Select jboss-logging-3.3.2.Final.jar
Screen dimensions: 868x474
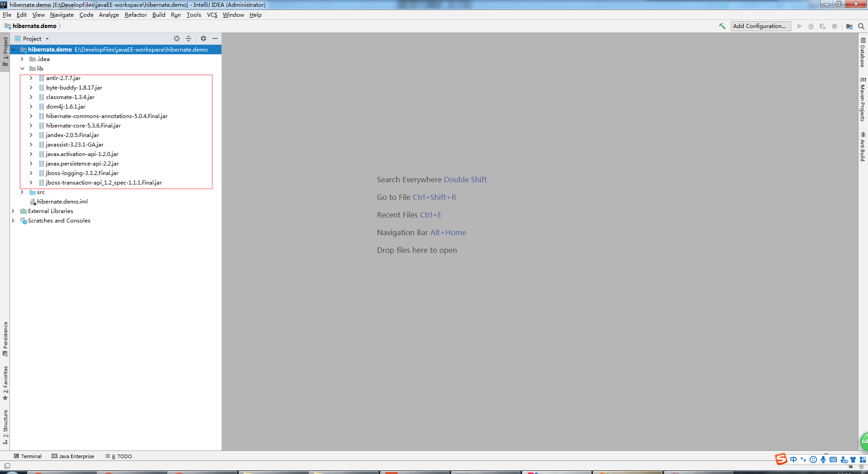[x=82, y=173]
